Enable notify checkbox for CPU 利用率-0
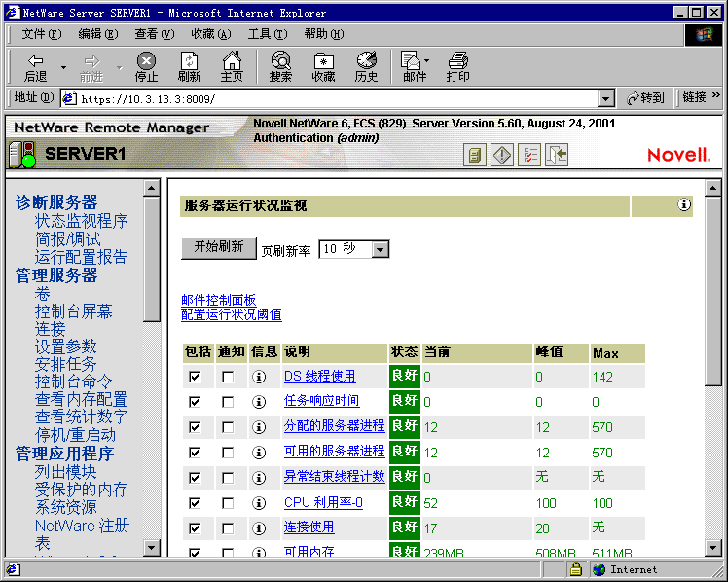Image resolution: width=728 pixels, height=582 pixels. click(x=228, y=502)
